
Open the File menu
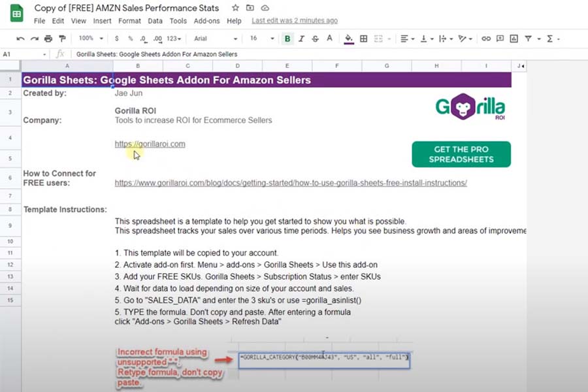pos(39,21)
